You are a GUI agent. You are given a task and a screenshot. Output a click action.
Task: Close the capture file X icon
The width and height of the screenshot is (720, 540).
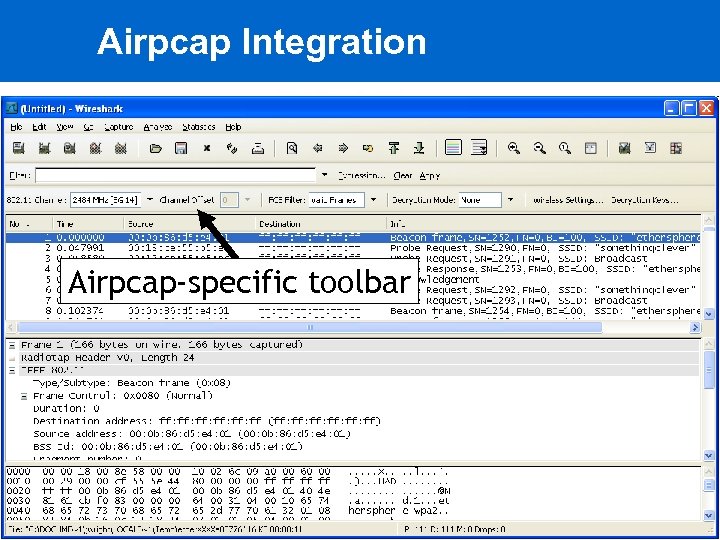click(207, 148)
